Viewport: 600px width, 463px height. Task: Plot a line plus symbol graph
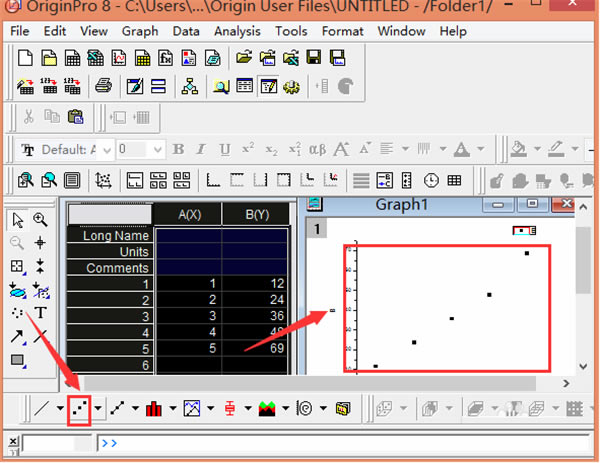click(x=117, y=409)
